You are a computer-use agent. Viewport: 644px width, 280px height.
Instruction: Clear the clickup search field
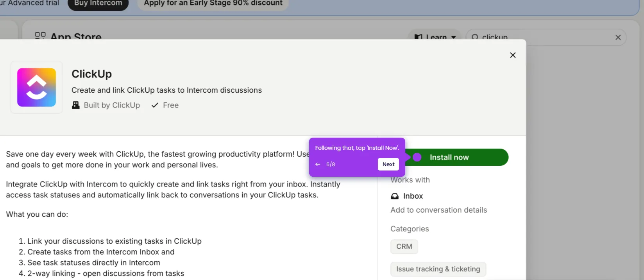click(618, 38)
